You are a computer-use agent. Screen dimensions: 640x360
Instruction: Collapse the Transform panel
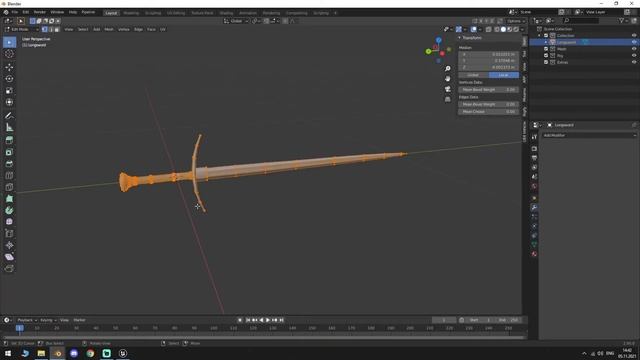[459, 38]
